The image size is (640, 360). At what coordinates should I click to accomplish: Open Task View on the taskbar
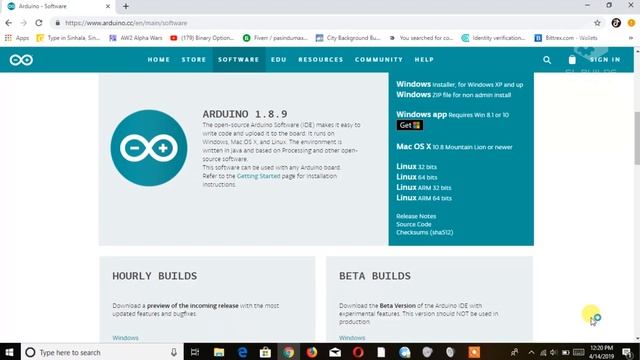(195, 352)
